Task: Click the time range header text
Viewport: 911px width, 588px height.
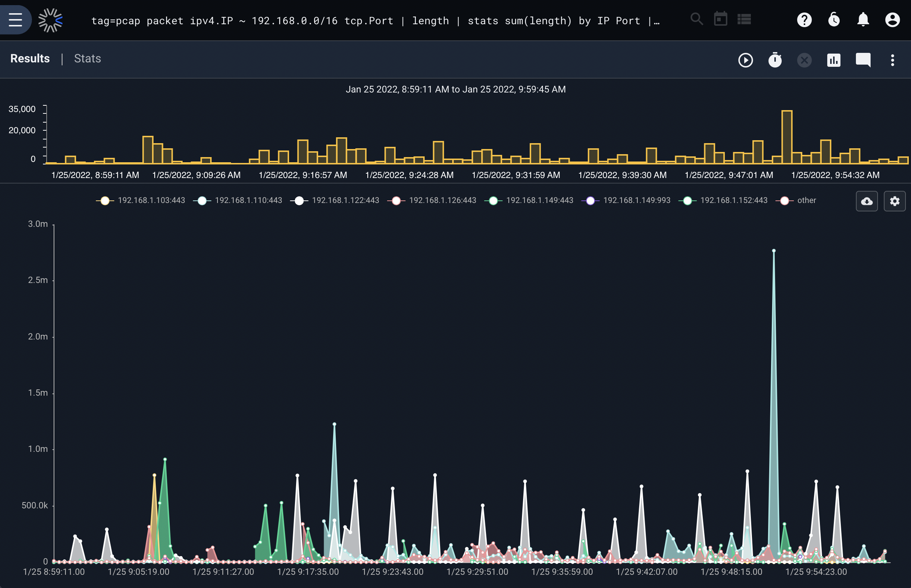Action: tap(455, 89)
